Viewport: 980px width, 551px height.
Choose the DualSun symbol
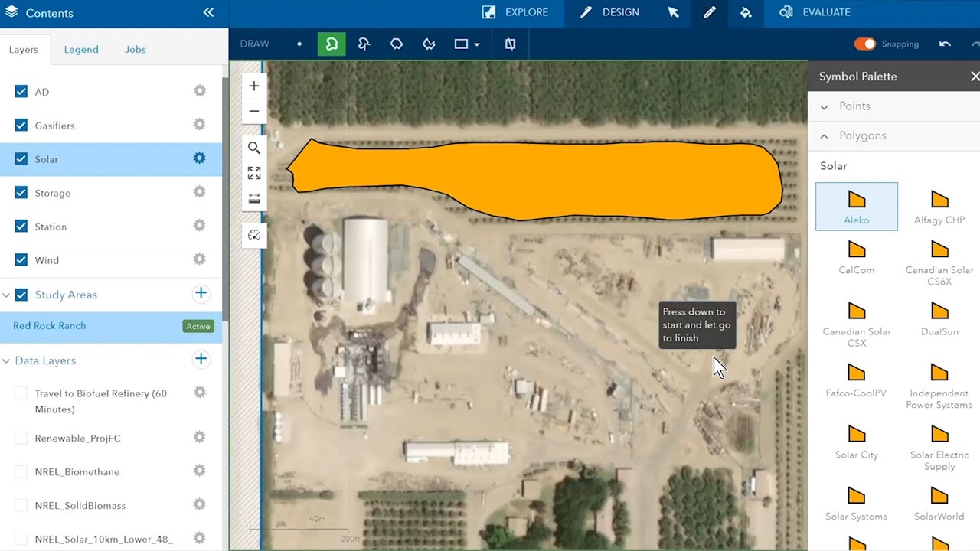939,319
